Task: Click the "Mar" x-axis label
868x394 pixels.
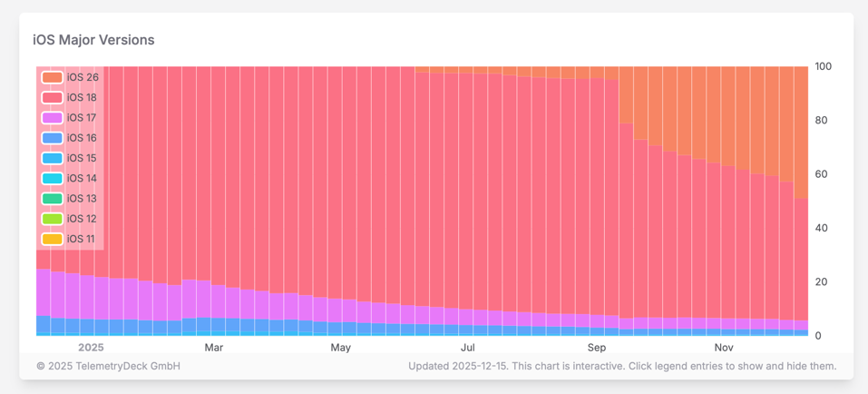Action: pyautogui.click(x=214, y=348)
